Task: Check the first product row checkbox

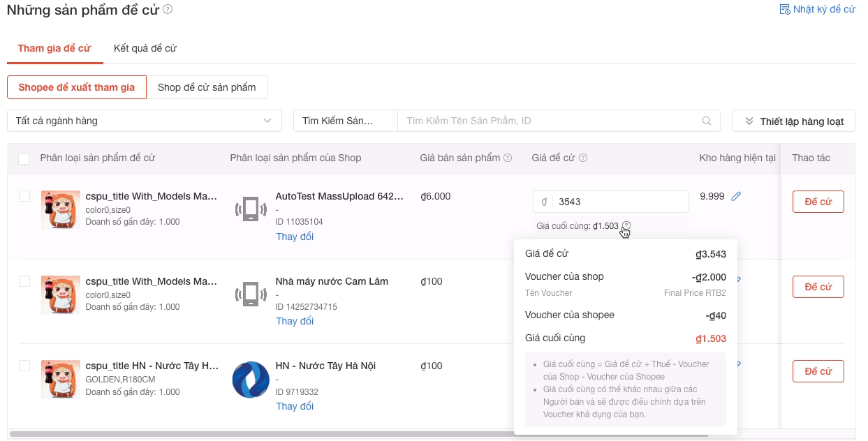Action: [24, 197]
